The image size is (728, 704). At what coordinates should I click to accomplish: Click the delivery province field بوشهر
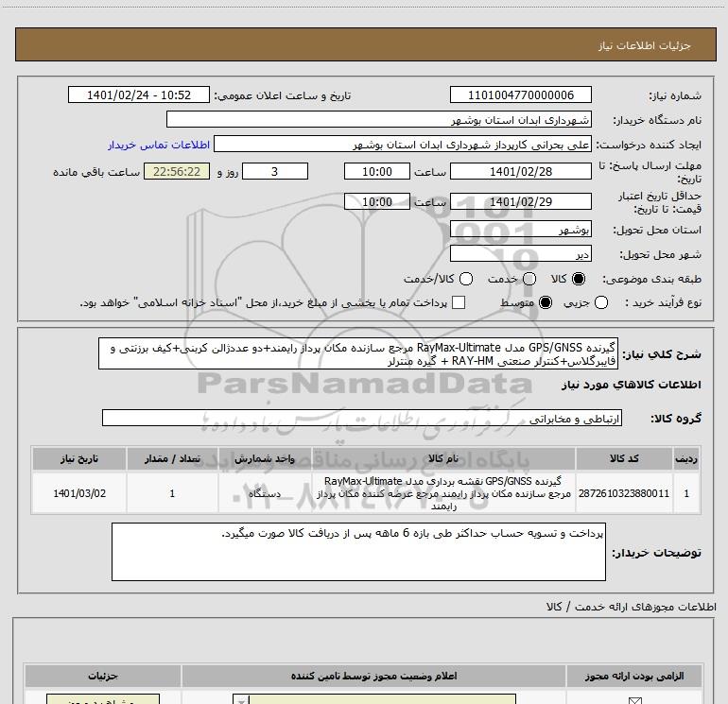pyautogui.click(x=520, y=229)
